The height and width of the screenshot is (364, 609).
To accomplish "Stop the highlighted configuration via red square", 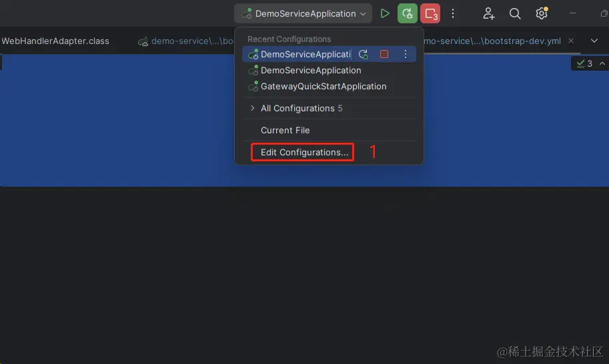I will click(x=384, y=54).
